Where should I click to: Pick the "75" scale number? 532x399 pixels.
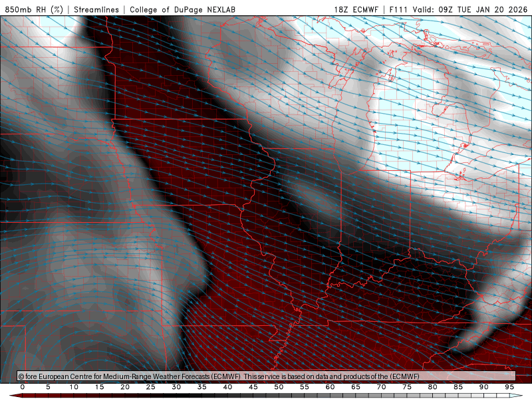[407, 387]
